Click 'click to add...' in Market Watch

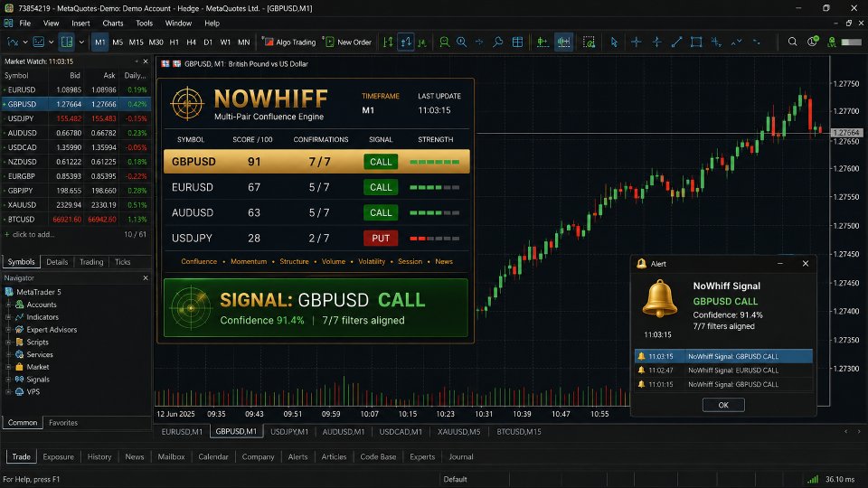click(33, 235)
